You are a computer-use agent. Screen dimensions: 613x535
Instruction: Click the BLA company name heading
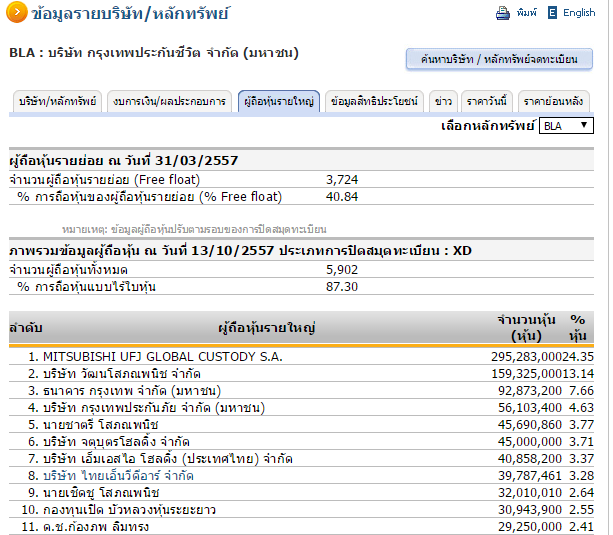point(154,53)
